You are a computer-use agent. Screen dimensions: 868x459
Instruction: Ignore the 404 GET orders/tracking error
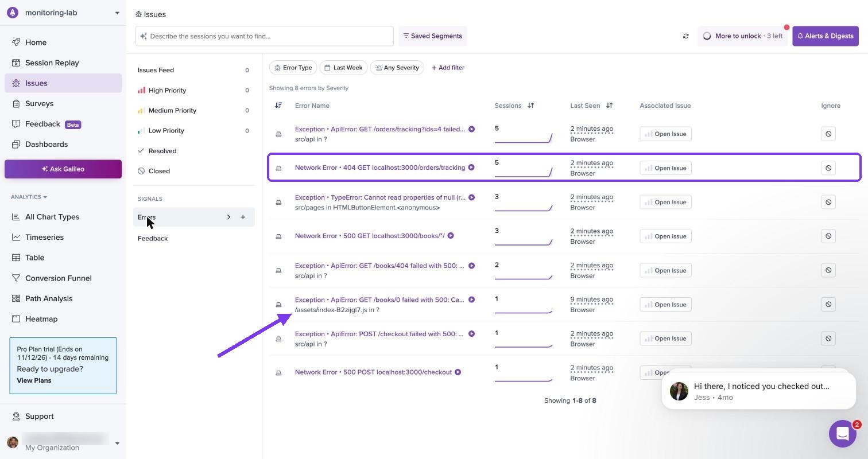[x=828, y=168]
